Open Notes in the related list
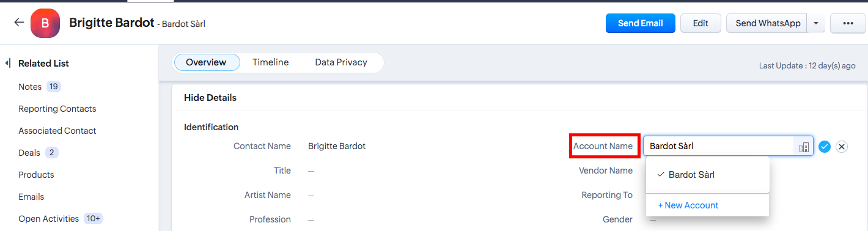Screen dimensions: 868x231 coord(30,87)
